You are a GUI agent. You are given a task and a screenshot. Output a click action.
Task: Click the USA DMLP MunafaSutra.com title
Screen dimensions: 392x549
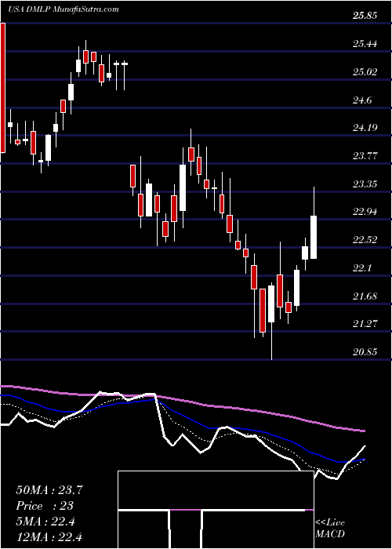click(64, 9)
